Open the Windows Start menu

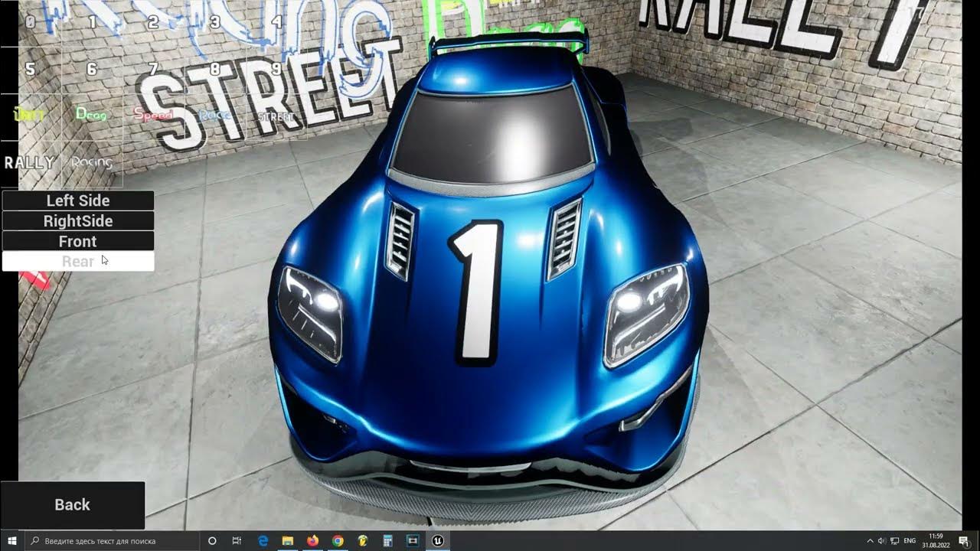click(12, 540)
